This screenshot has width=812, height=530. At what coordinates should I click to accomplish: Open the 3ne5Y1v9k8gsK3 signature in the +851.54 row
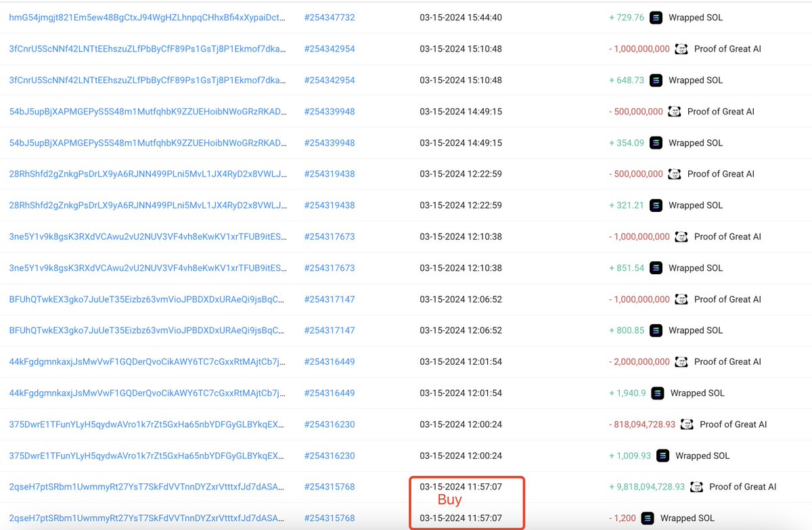point(147,268)
